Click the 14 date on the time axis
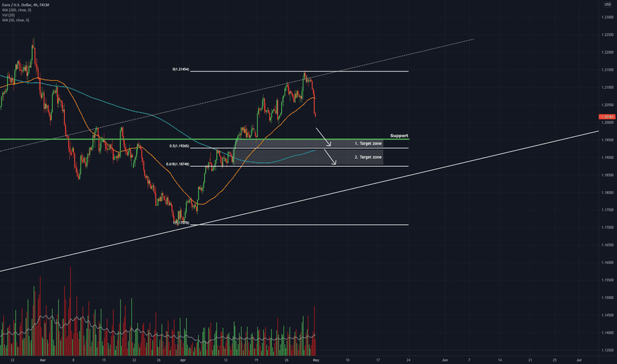Image resolution: width=617 pixels, height=364 pixels. point(500,360)
